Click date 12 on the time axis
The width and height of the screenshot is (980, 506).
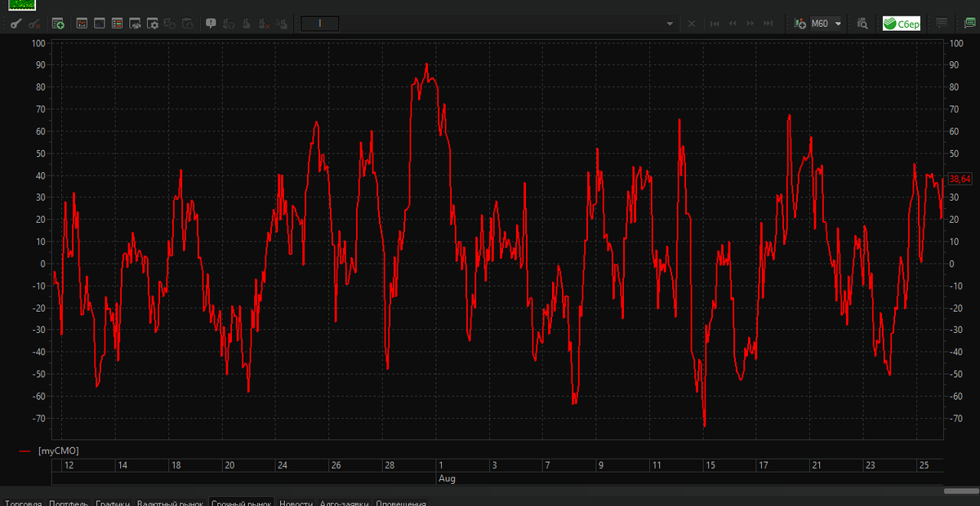(x=69, y=465)
